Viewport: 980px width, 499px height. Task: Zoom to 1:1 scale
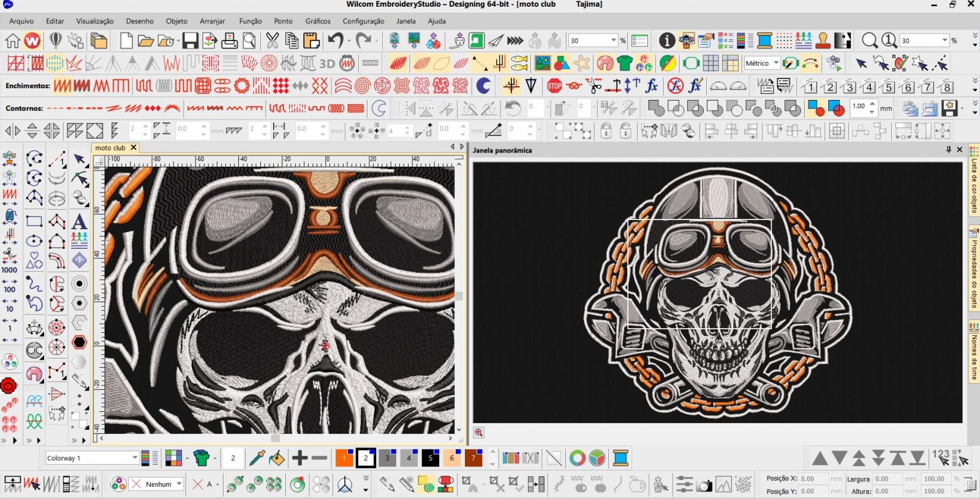tap(889, 41)
